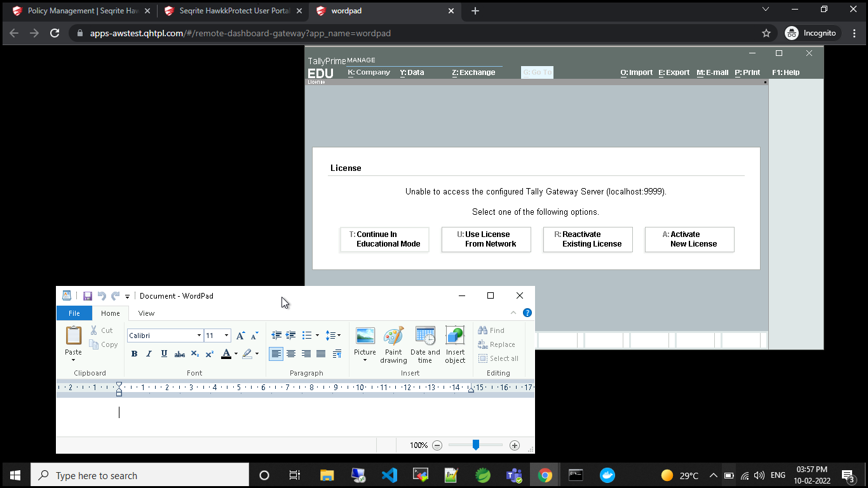Toggle Bold formatting in WordPad
Image resolution: width=868 pixels, height=488 pixels.
tap(134, 354)
